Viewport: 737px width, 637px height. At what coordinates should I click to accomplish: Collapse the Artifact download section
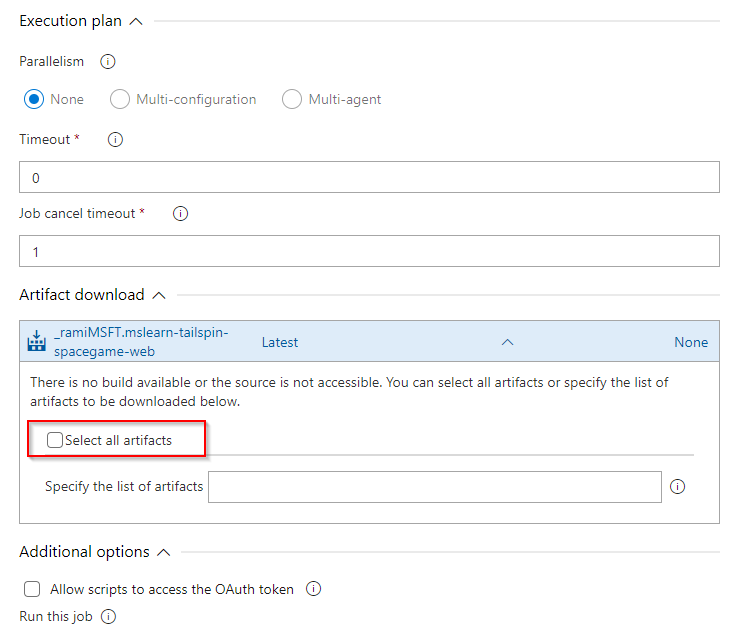(159, 295)
